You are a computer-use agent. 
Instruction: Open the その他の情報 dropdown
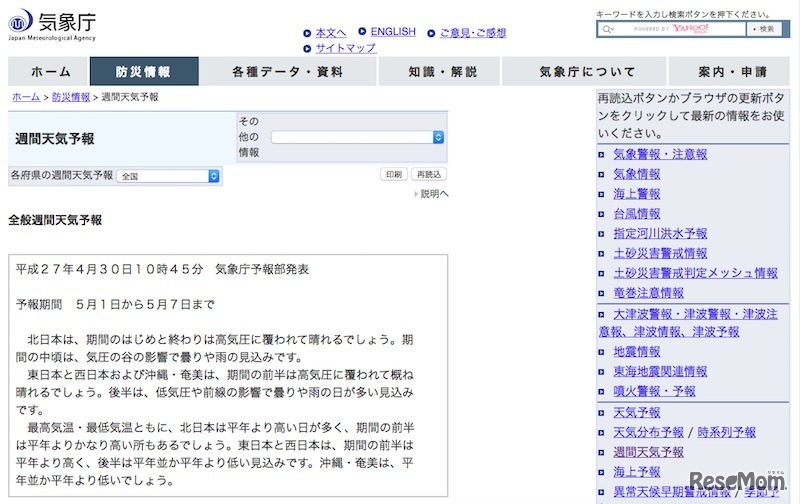[x=357, y=137]
